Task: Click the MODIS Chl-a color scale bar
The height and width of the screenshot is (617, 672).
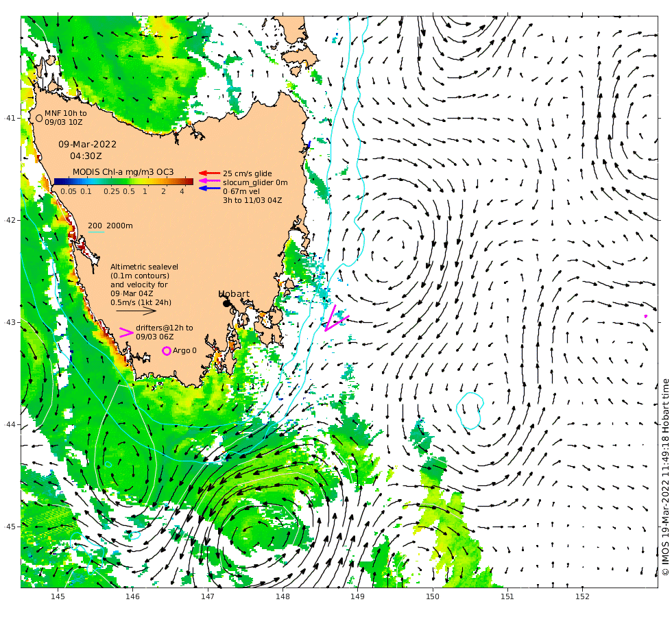Action: pos(124,182)
